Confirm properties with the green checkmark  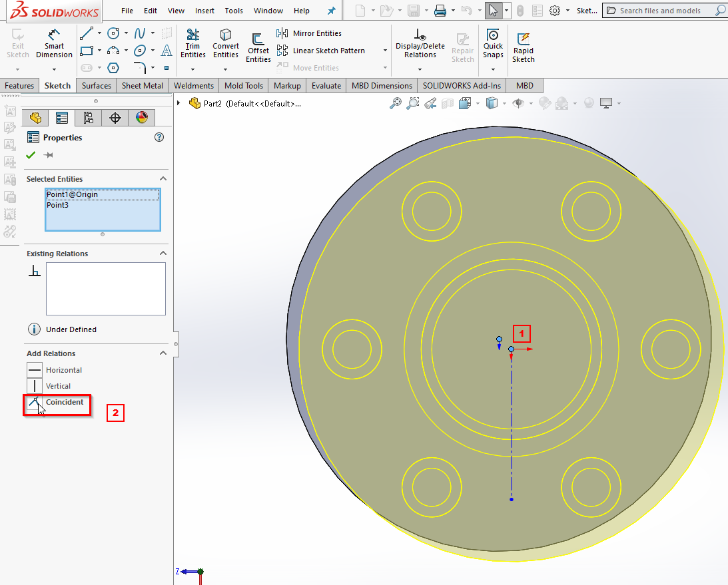pos(31,155)
